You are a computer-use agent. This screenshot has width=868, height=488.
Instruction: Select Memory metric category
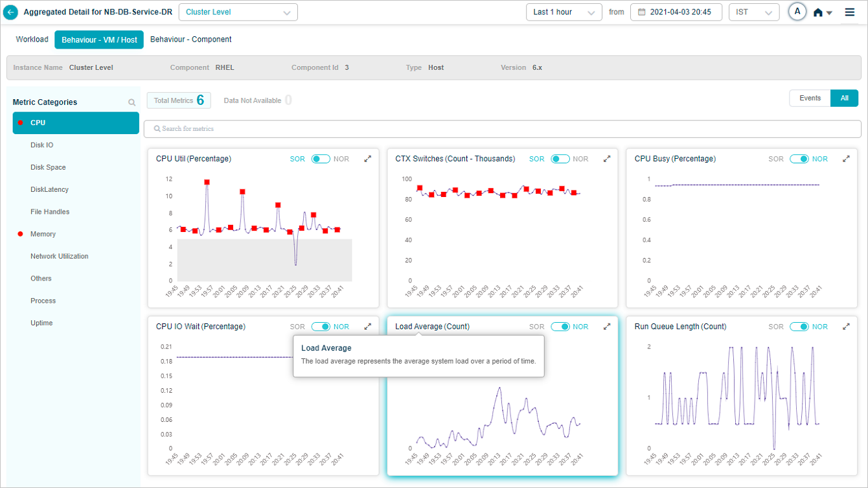point(43,234)
